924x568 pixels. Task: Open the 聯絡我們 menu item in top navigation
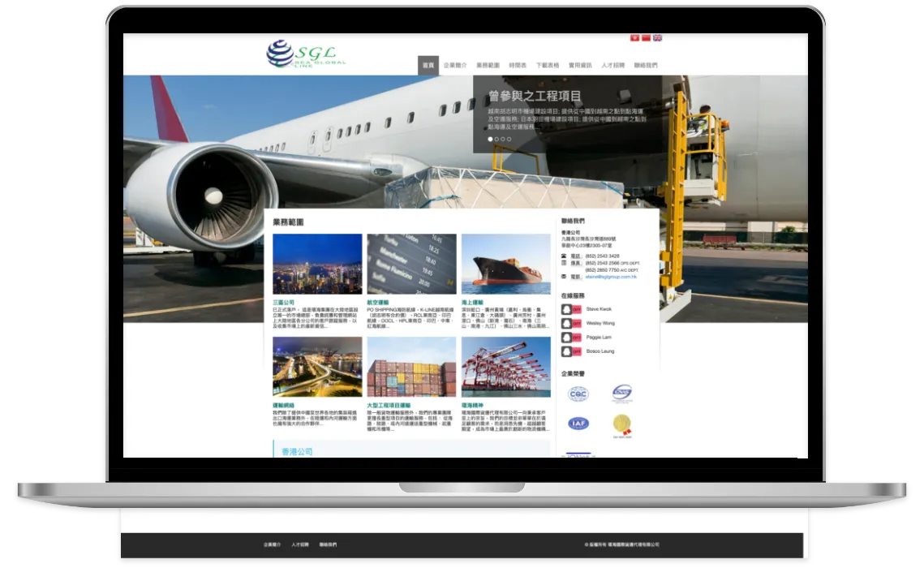pos(646,66)
